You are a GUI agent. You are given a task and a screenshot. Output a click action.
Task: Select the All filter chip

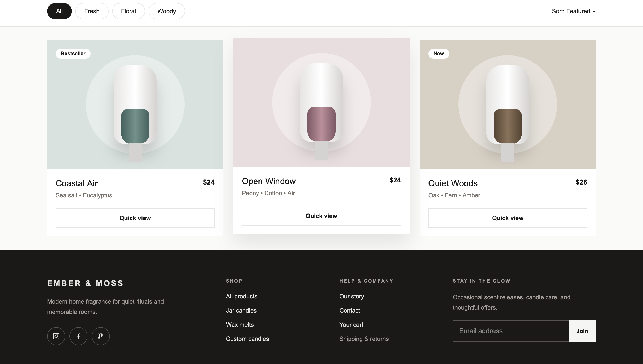[59, 11]
